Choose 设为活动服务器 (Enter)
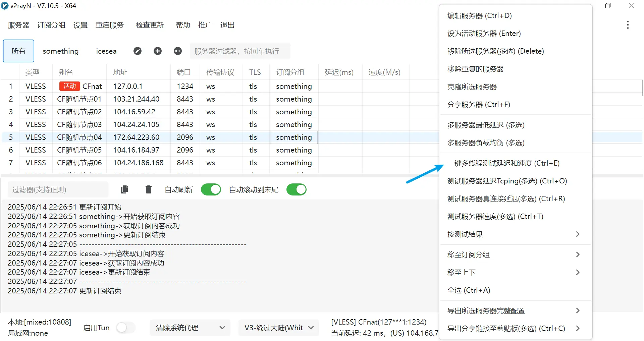The width and height of the screenshot is (644, 341). pos(516,33)
